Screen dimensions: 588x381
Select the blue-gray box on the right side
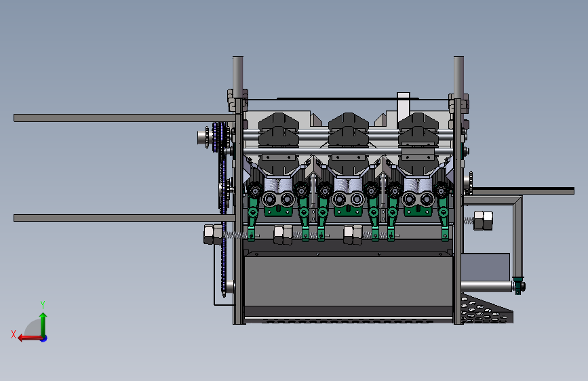[485, 267]
